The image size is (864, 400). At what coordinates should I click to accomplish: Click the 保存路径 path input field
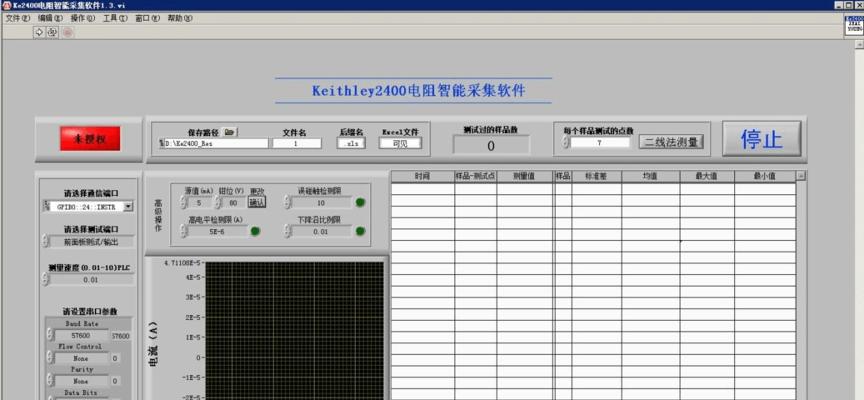click(216, 143)
